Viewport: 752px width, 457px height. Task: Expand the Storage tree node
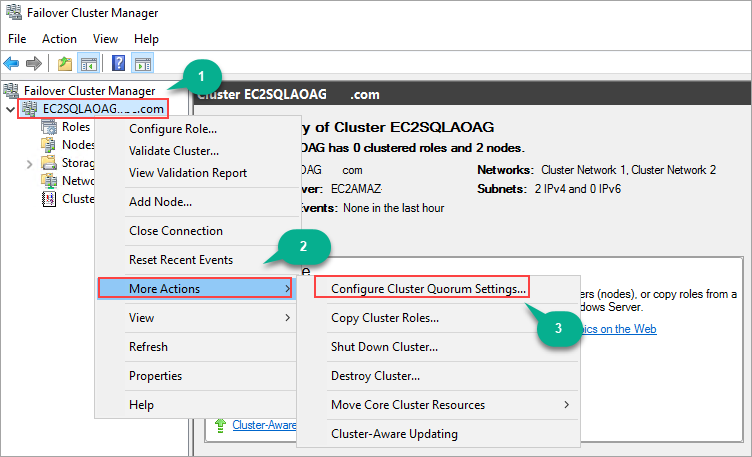point(30,164)
